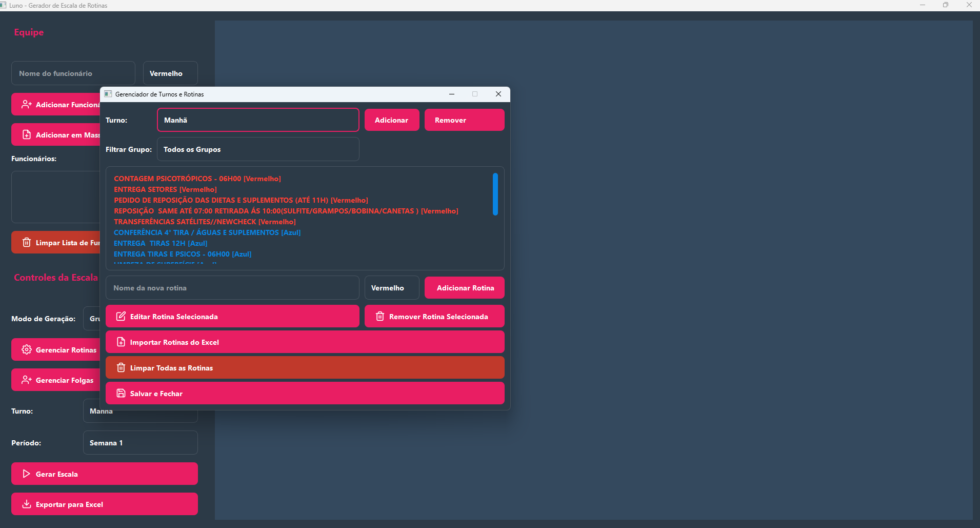This screenshot has height=528, width=980.
Task: Select the ENTREGA TIRAS 12H routine
Action: click(161, 243)
